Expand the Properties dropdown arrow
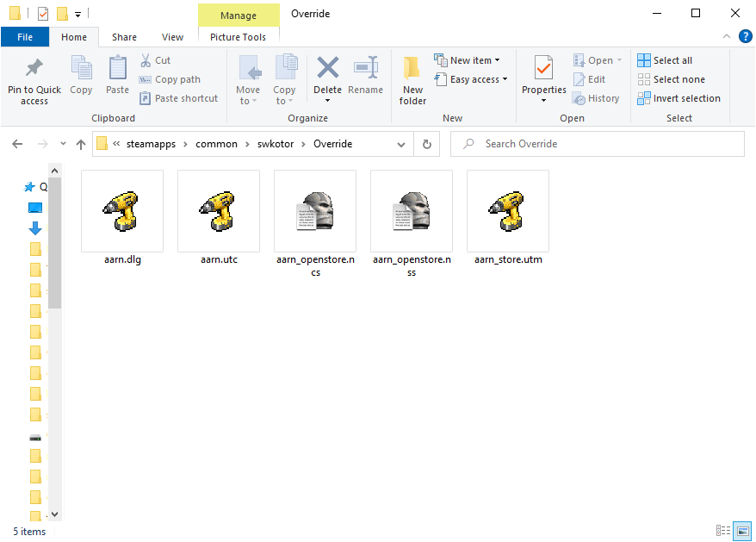This screenshot has height=542, width=756. tap(544, 101)
